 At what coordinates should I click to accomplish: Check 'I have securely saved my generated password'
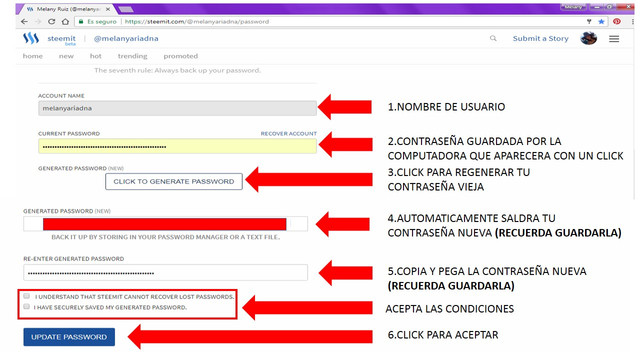tap(27, 307)
